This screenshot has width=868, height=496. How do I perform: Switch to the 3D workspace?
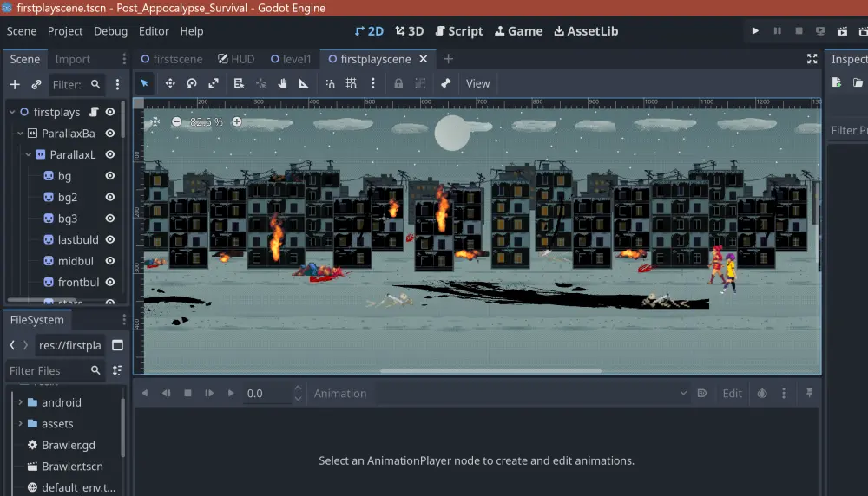[x=410, y=31]
